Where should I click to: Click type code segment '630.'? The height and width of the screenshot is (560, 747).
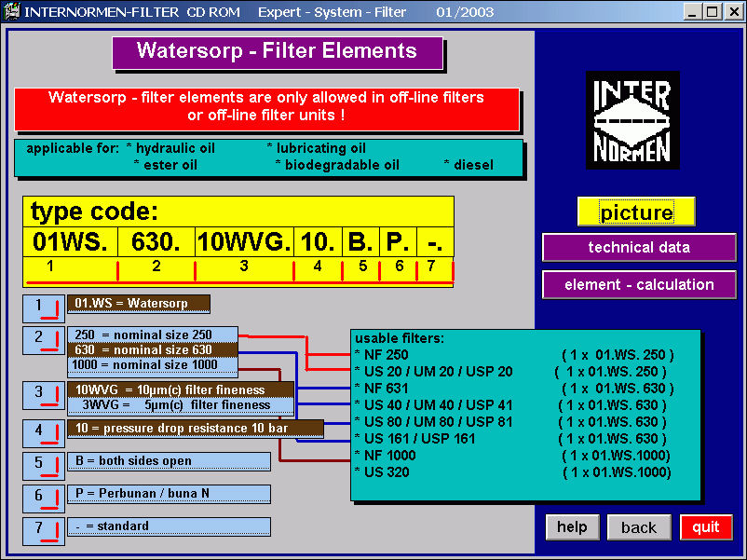point(156,242)
